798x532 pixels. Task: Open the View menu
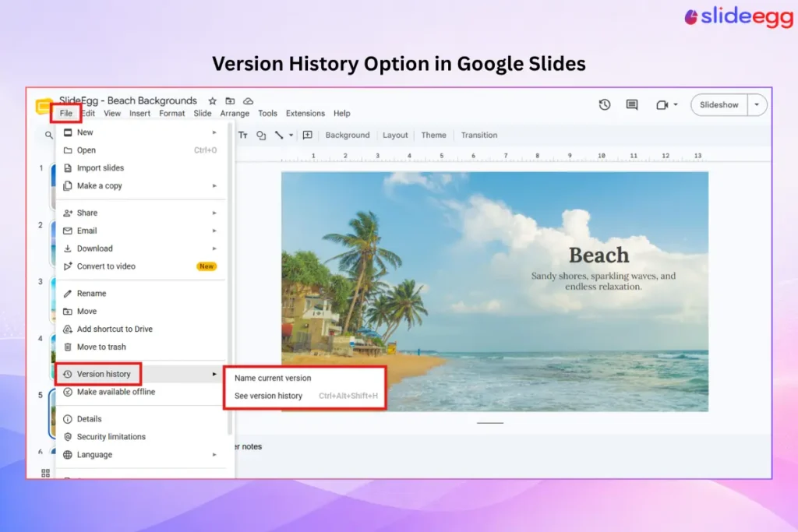point(112,114)
